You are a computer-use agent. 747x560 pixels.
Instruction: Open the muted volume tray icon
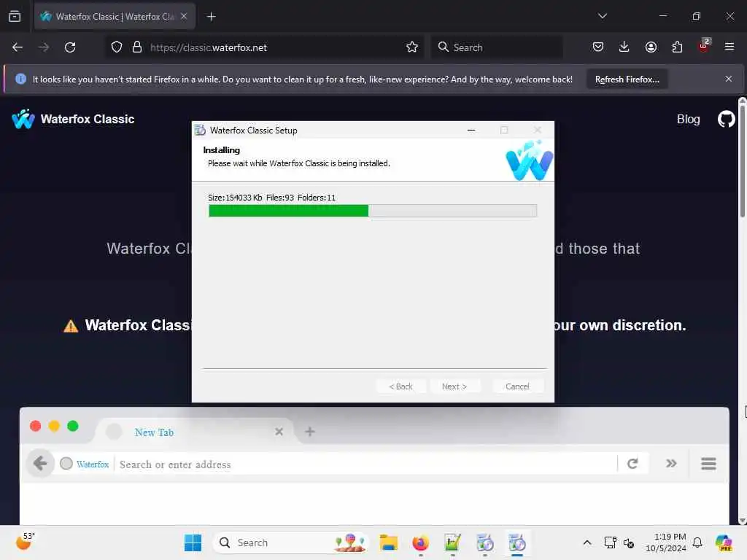tap(629, 542)
